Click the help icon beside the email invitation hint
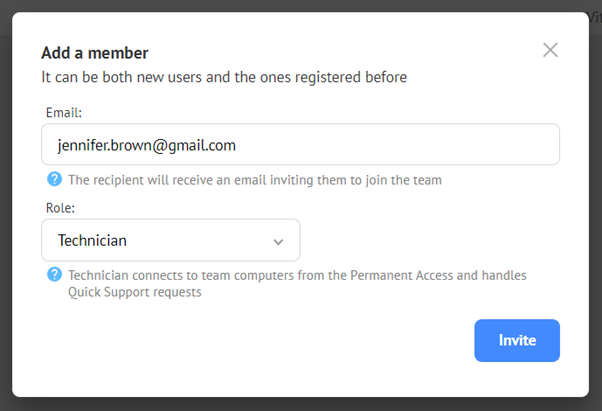This screenshot has width=602, height=411. (55, 179)
